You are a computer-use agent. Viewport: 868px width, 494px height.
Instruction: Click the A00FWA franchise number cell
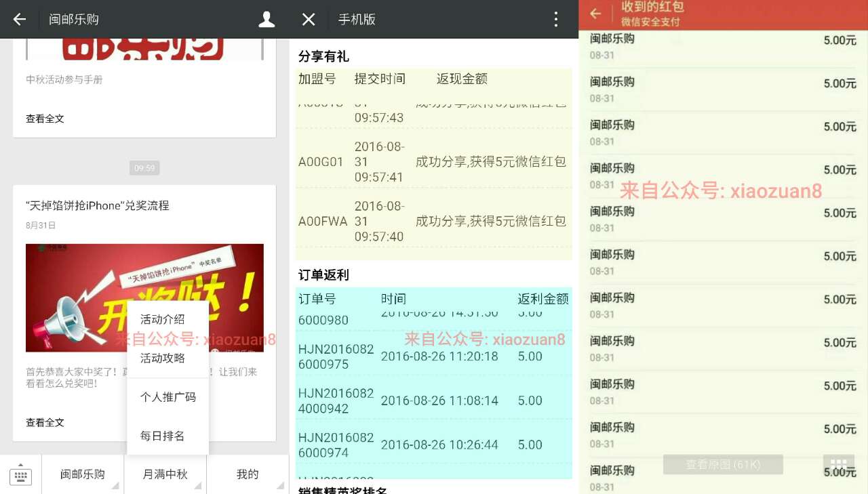coord(323,222)
